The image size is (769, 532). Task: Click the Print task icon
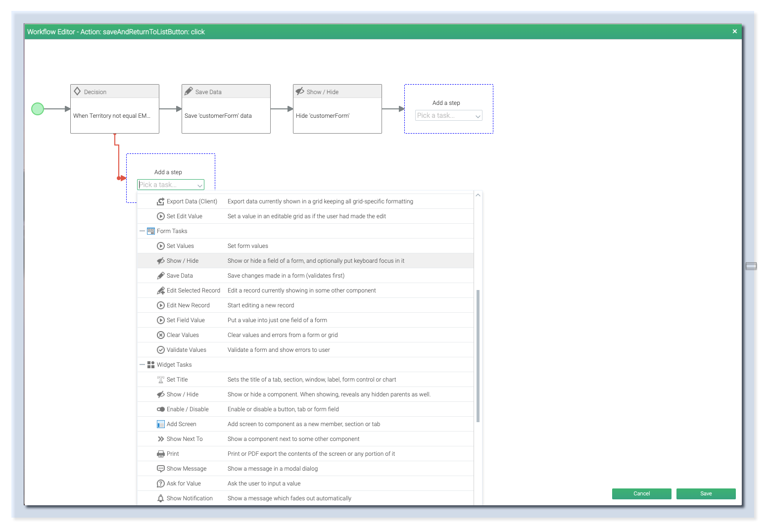coord(160,453)
